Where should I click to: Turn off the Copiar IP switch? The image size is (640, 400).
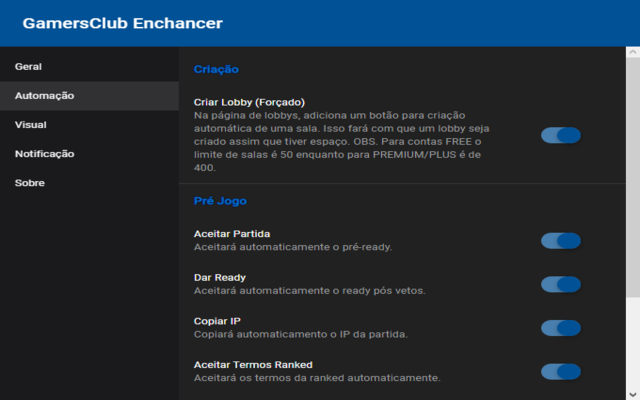(x=561, y=328)
